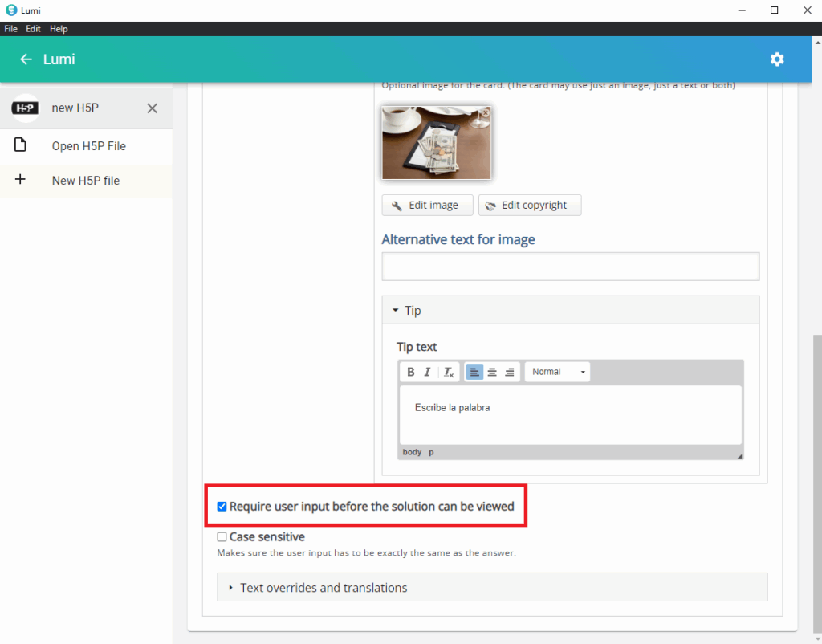Align tip text to the right
Screen dimensions: 822x644
point(509,372)
